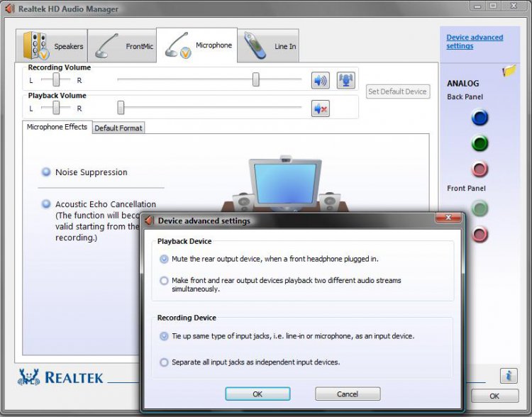532x417 pixels.
Task: Click the Front Panel label
Action: tap(466, 189)
